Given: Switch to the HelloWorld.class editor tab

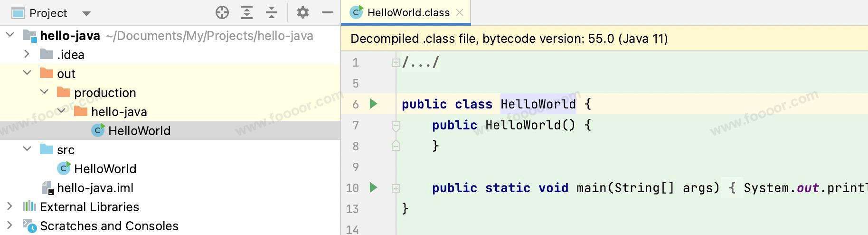Looking at the screenshot, I should tap(408, 13).
